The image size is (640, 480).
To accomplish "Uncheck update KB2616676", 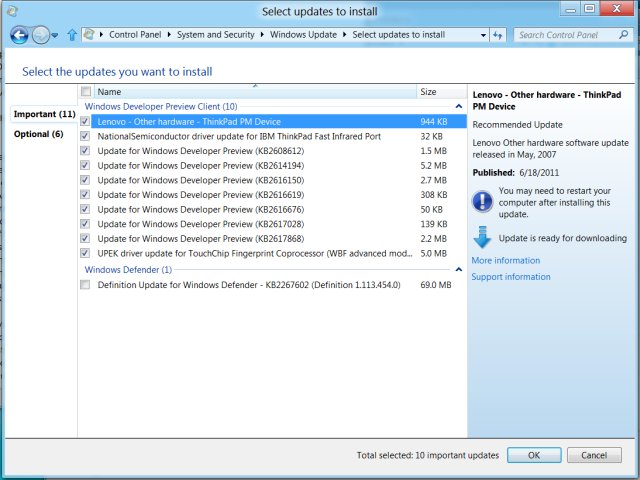I will (85, 209).
